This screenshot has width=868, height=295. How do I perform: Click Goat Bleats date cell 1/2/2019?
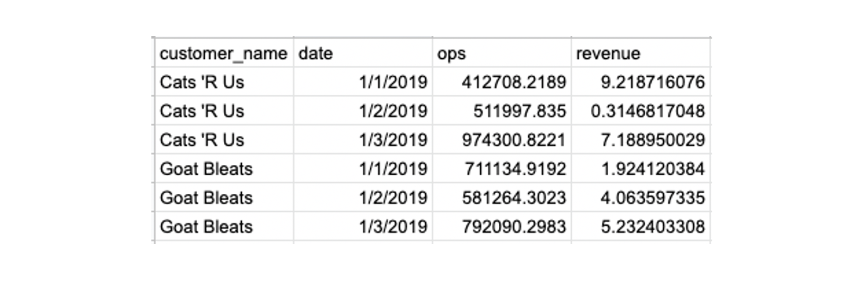click(x=363, y=197)
